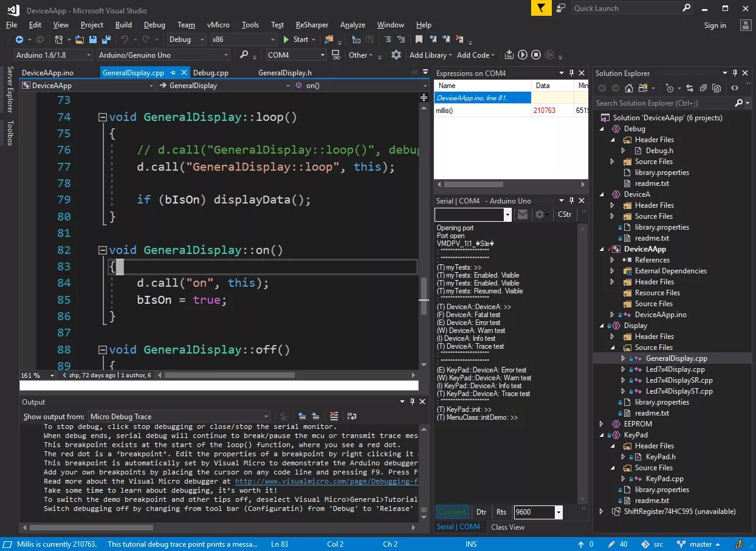
Task: Expand Source Files under the Debug project
Action: click(613, 162)
